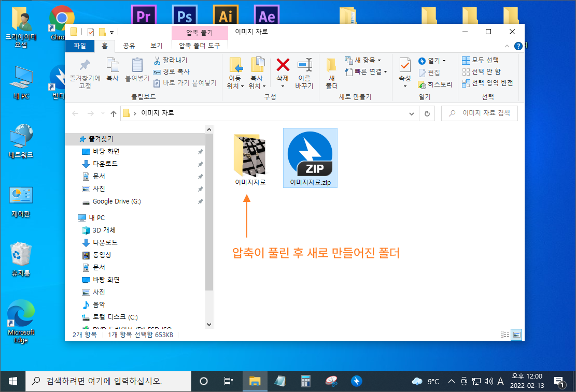The height and width of the screenshot is (392, 576).
Task: Open the Recycle Bin (휴지통) on desktop
Action: [21, 259]
